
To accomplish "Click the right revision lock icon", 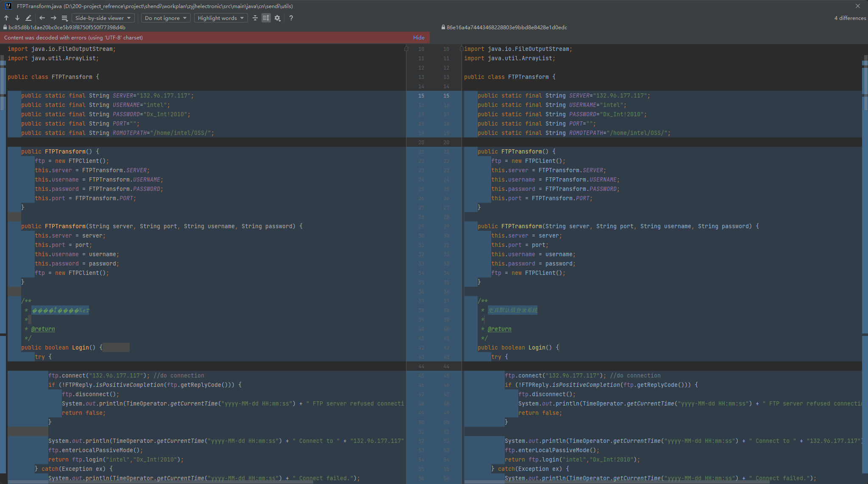I will 443,27.
